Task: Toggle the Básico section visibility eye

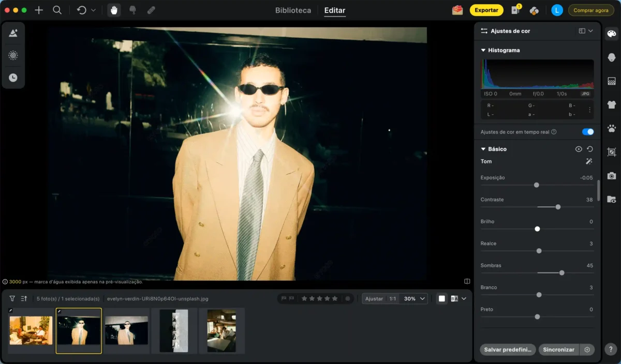Action: (579, 149)
